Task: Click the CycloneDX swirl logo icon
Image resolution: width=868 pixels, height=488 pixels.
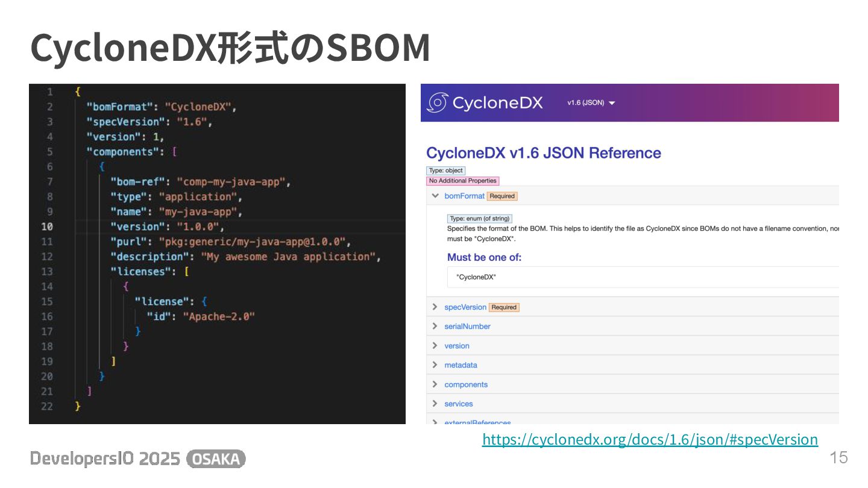Action: click(437, 102)
